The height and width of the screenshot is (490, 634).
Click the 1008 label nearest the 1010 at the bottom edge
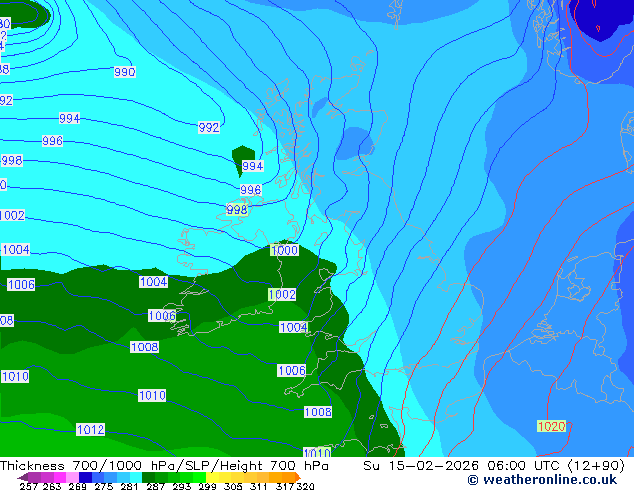tap(318, 412)
